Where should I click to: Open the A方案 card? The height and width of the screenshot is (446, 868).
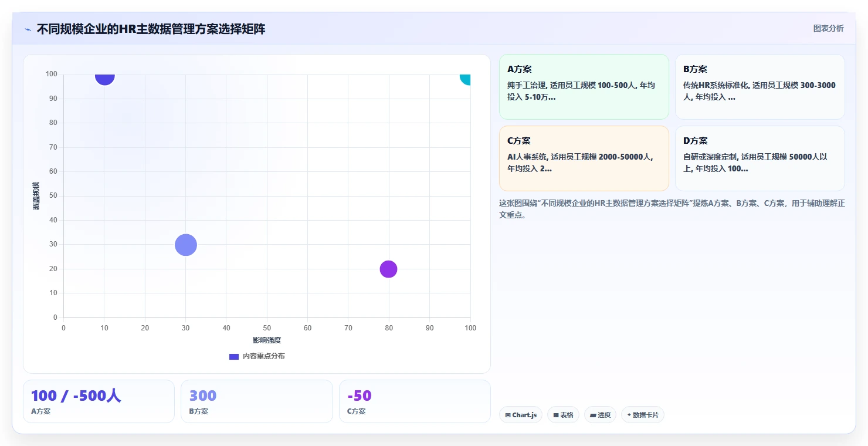(584, 87)
